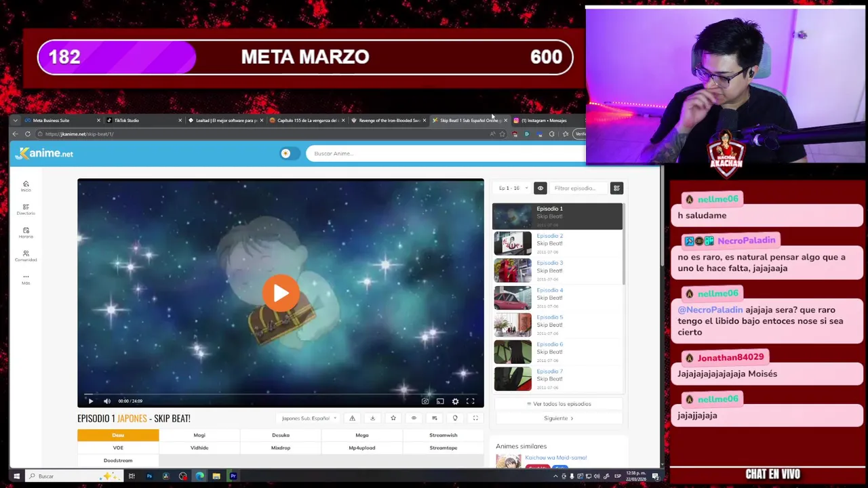The width and height of the screenshot is (868, 488).
Task: Switch to the Instagram Mensajes browser tab
Action: 548,121
